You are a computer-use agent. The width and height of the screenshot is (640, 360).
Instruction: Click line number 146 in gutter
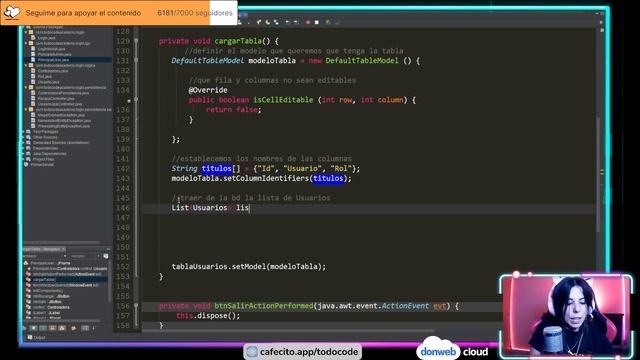coord(122,208)
